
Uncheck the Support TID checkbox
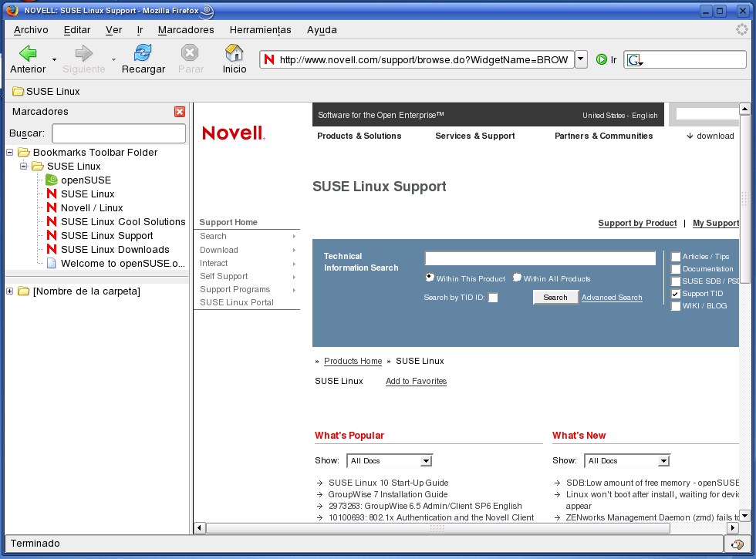tap(676, 294)
